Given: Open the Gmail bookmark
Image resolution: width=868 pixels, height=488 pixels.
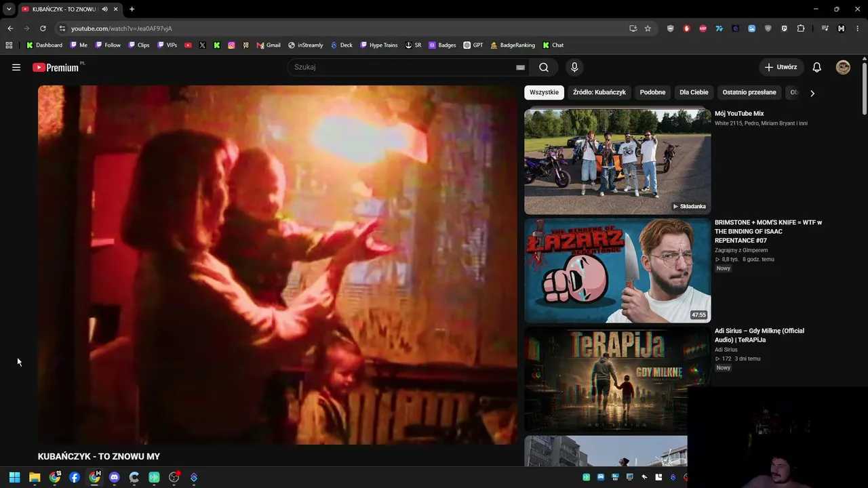Looking at the screenshot, I should pos(269,45).
